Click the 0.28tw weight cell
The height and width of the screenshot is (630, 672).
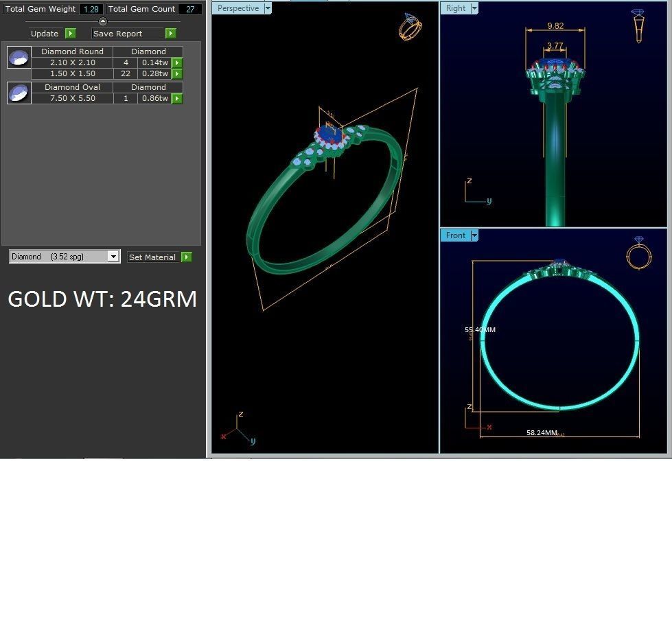click(154, 73)
